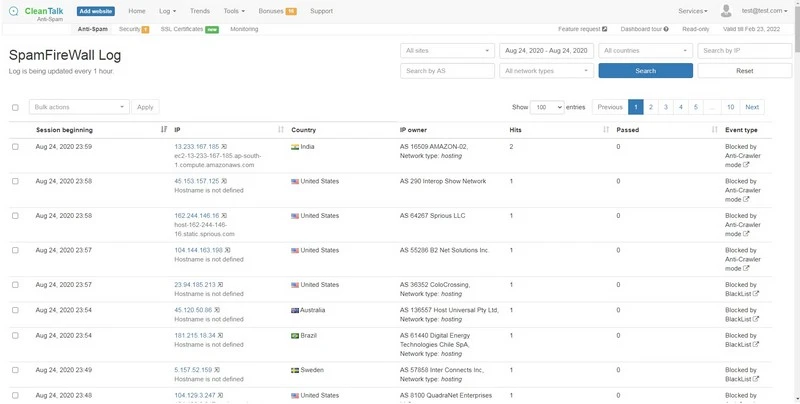Check the row for 13.233.167.185
This screenshot has height=404, width=800.
point(15,146)
